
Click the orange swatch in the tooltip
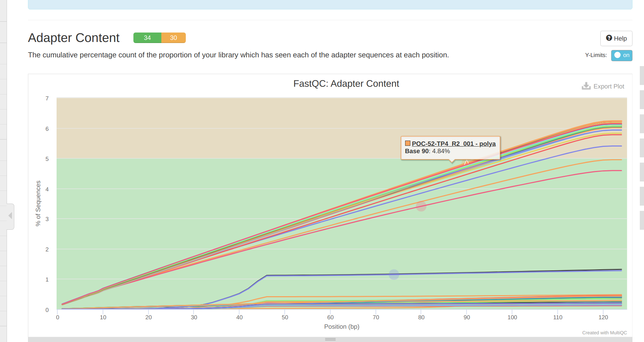point(408,143)
